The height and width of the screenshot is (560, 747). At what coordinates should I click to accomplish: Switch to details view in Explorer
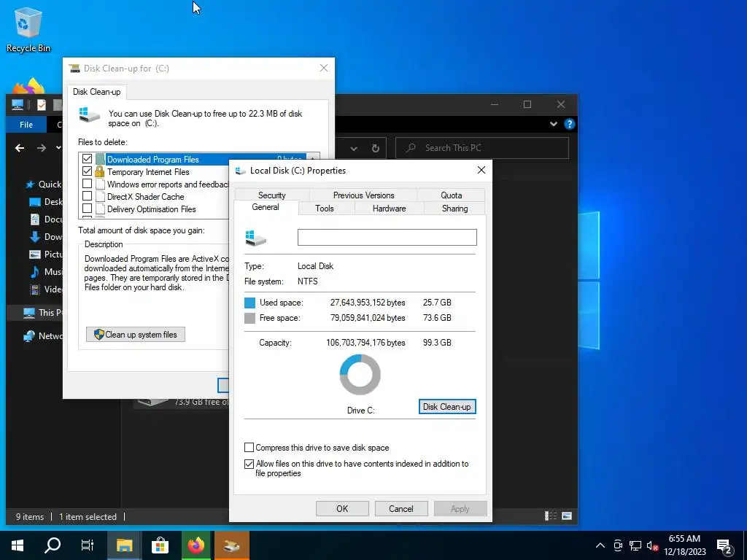551,516
